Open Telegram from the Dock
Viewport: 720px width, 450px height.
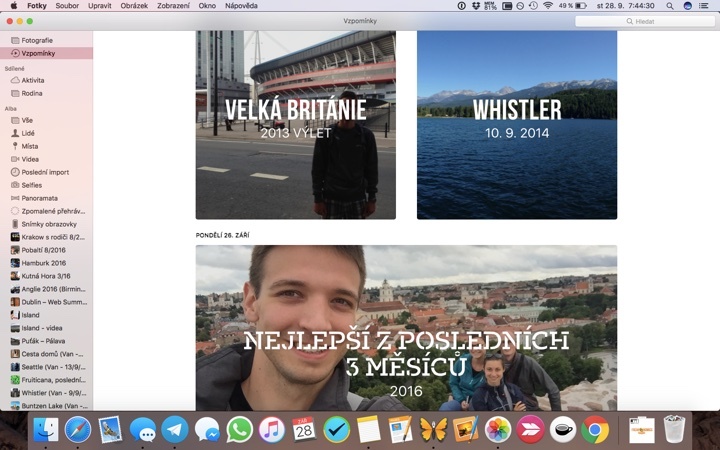pos(174,430)
